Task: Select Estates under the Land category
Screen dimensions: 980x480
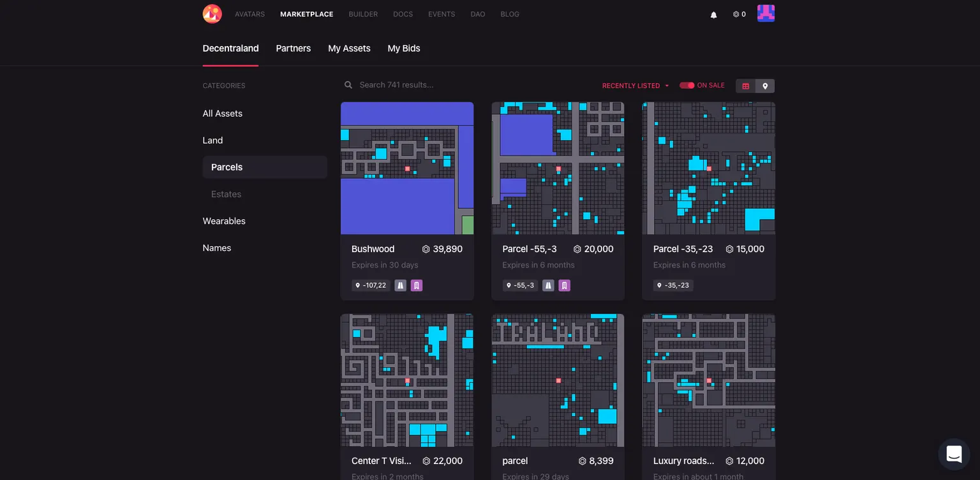Action: pyautogui.click(x=226, y=194)
